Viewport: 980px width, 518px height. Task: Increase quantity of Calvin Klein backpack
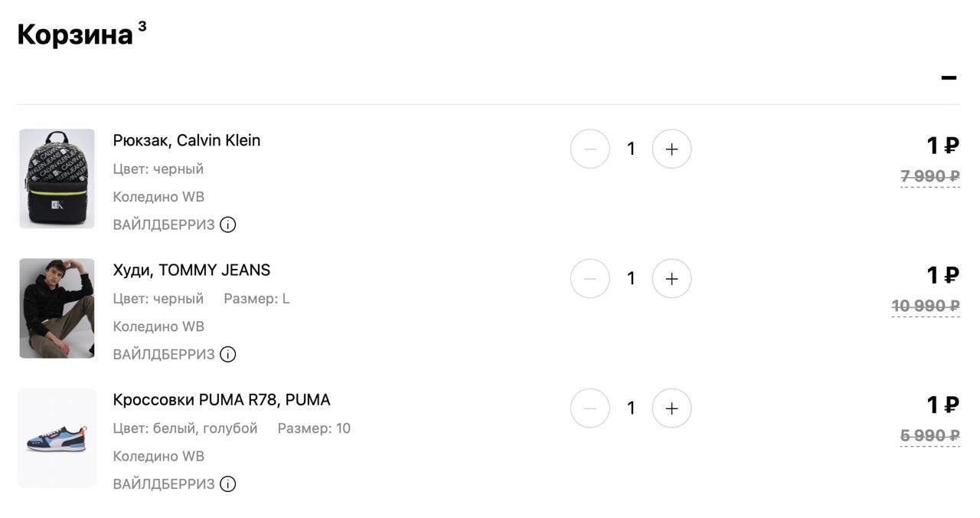(671, 149)
